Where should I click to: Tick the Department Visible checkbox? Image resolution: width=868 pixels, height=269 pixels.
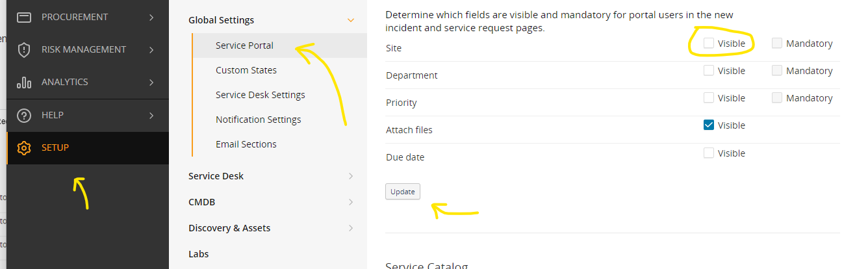click(709, 70)
